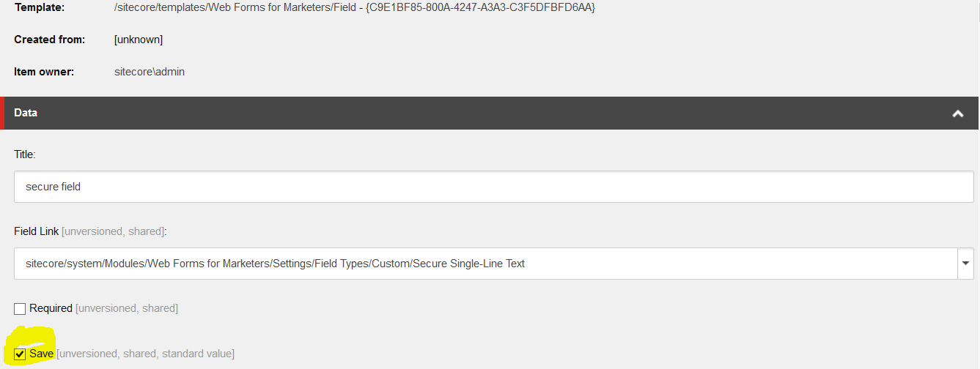The height and width of the screenshot is (369, 980).
Task: Click the sitecore\admin item owner value
Action: 150,72
